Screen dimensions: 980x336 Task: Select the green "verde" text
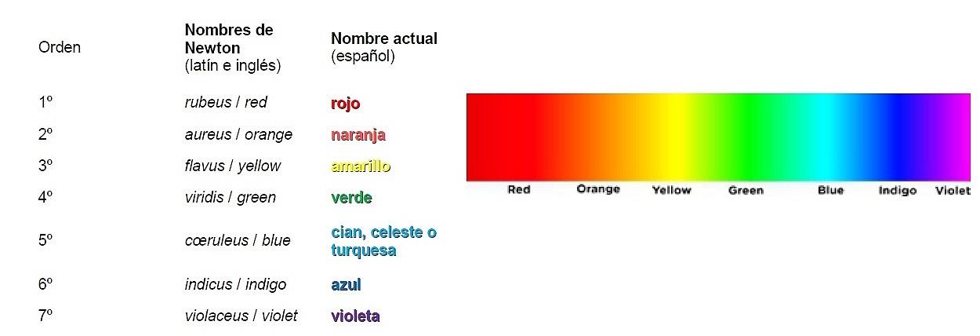click(x=351, y=198)
